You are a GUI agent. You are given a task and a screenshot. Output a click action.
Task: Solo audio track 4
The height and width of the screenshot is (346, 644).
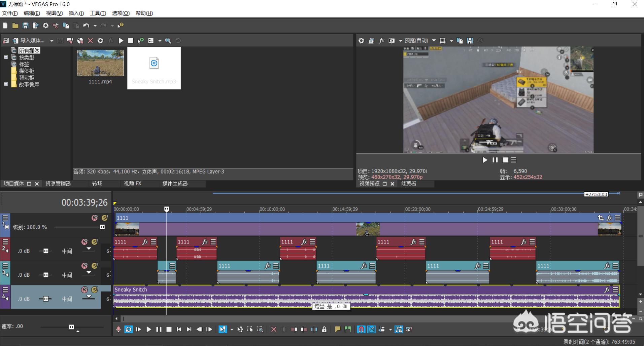[x=95, y=290]
